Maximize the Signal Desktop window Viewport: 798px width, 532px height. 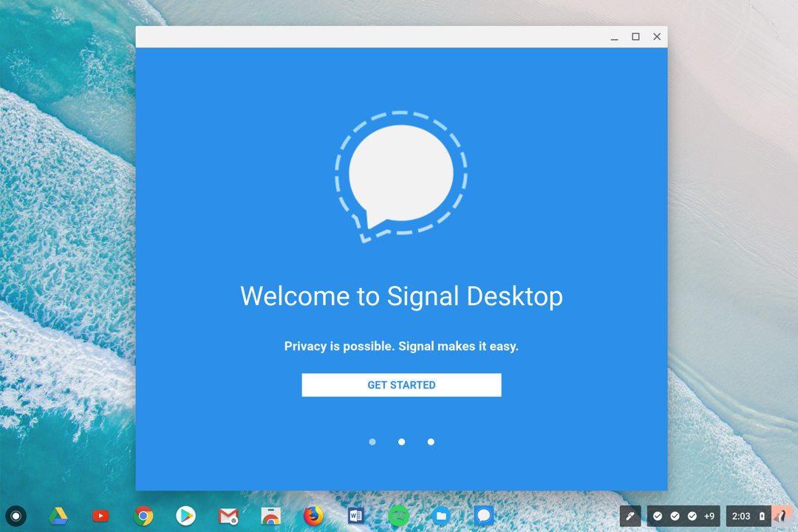635,37
